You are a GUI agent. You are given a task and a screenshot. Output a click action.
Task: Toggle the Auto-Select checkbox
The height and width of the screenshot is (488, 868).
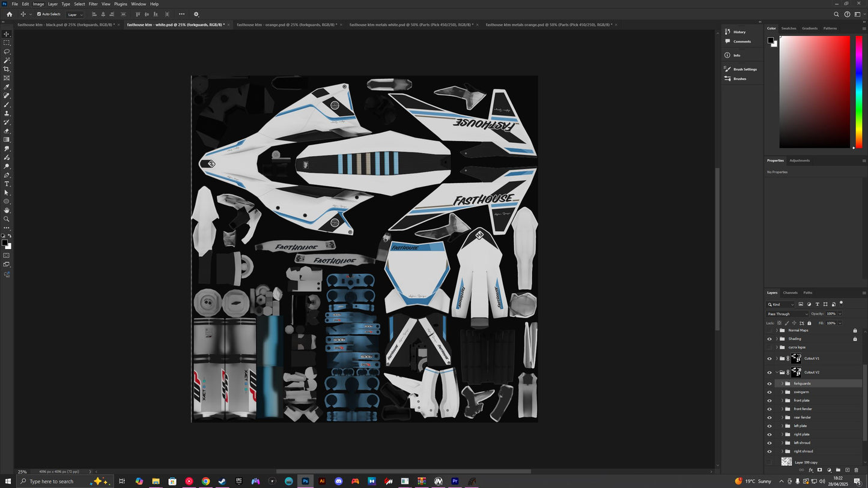coord(39,14)
